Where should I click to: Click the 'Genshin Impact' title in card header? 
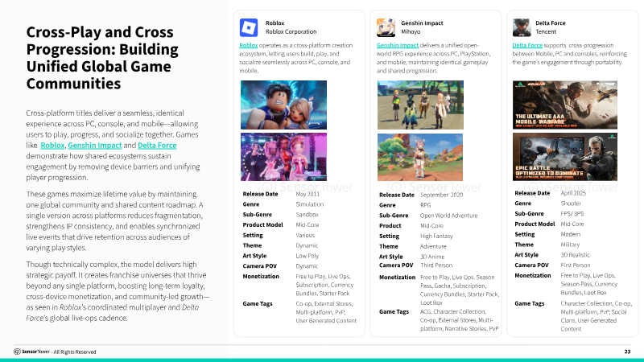click(x=422, y=23)
